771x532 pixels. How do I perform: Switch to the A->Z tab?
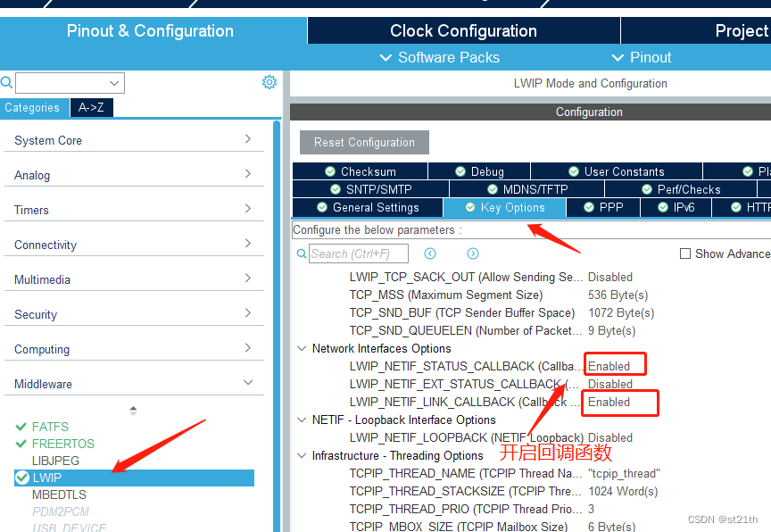pos(91,106)
